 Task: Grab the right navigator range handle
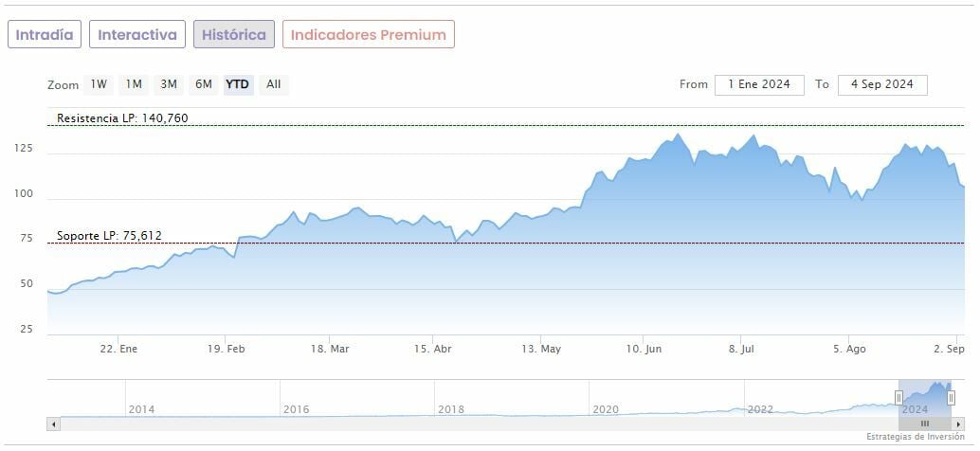click(951, 398)
